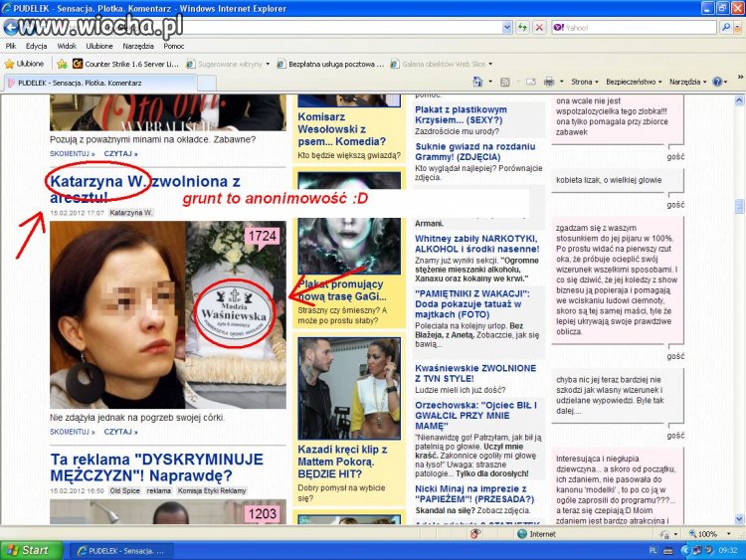Image resolution: width=746 pixels, height=560 pixels.
Task: Select the PUDELEK browser tab
Action: point(99,83)
